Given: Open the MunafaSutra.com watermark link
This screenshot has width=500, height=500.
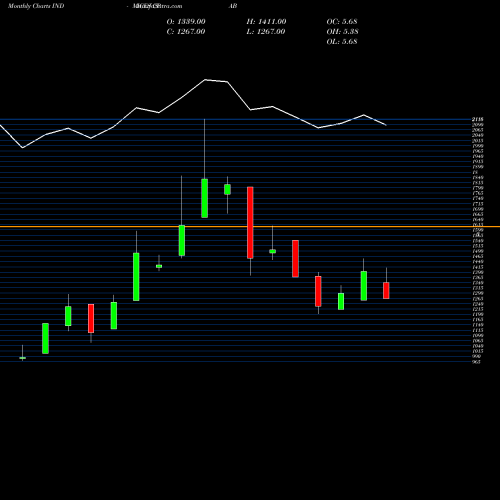Looking at the screenshot, I should tap(157, 6).
